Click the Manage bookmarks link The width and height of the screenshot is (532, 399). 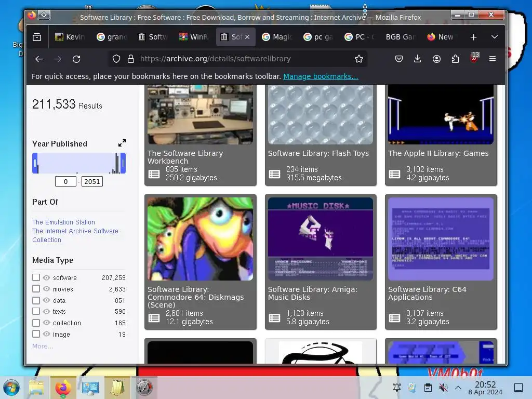[x=321, y=76]
